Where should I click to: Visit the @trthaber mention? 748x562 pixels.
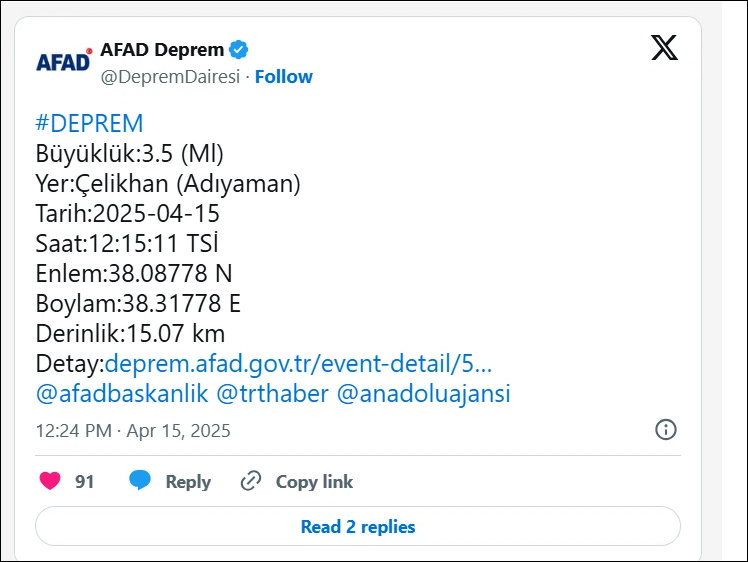pyautogui.click(x=272, y=393)
